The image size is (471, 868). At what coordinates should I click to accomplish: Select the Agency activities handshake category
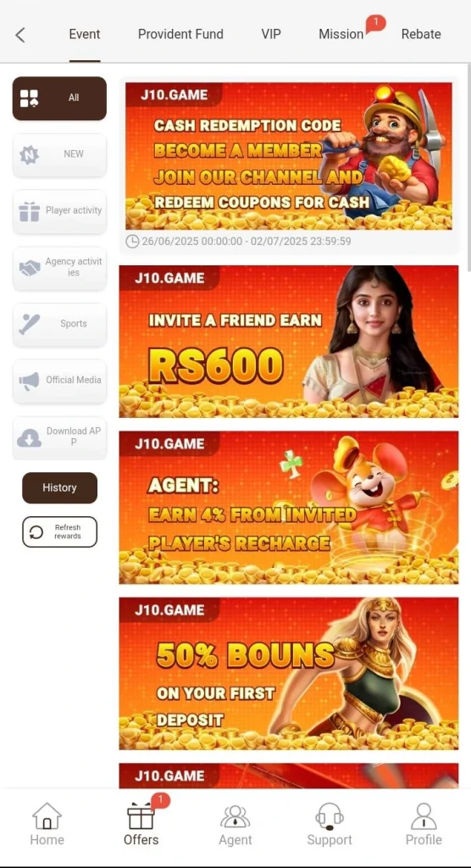(x=60, y=268)
